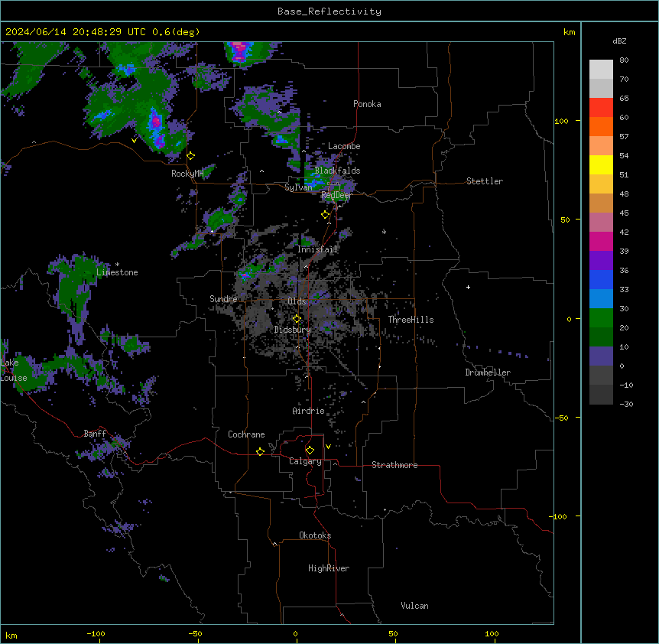Click the Sundre town label
The image size is (659, 644).
pos(223,299)
